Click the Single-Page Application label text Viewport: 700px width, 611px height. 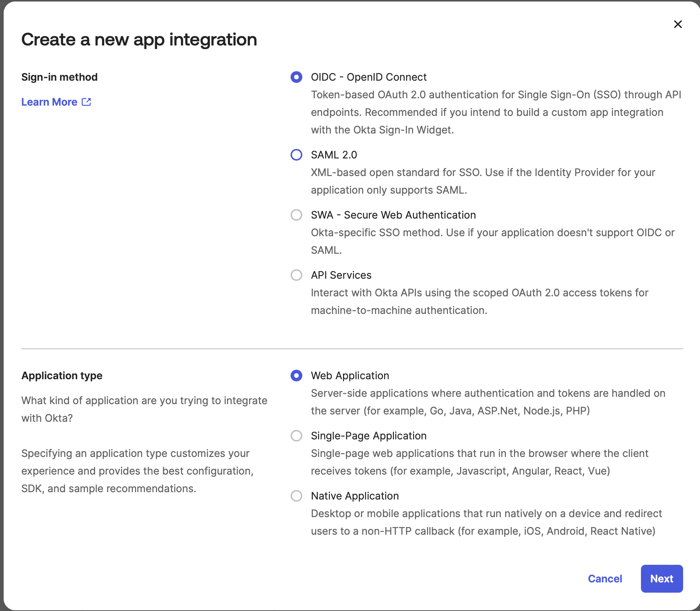(368, 436)
